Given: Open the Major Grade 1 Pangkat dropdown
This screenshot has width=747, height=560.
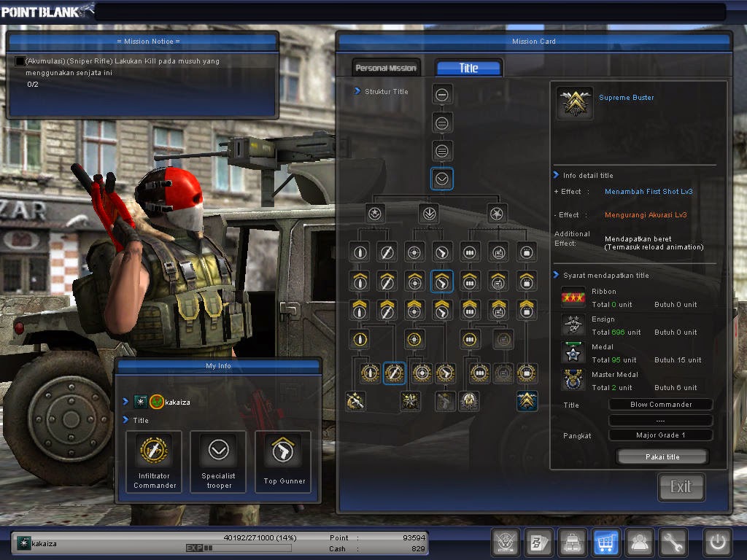Looking at the screenshot, I should (660, 435).
